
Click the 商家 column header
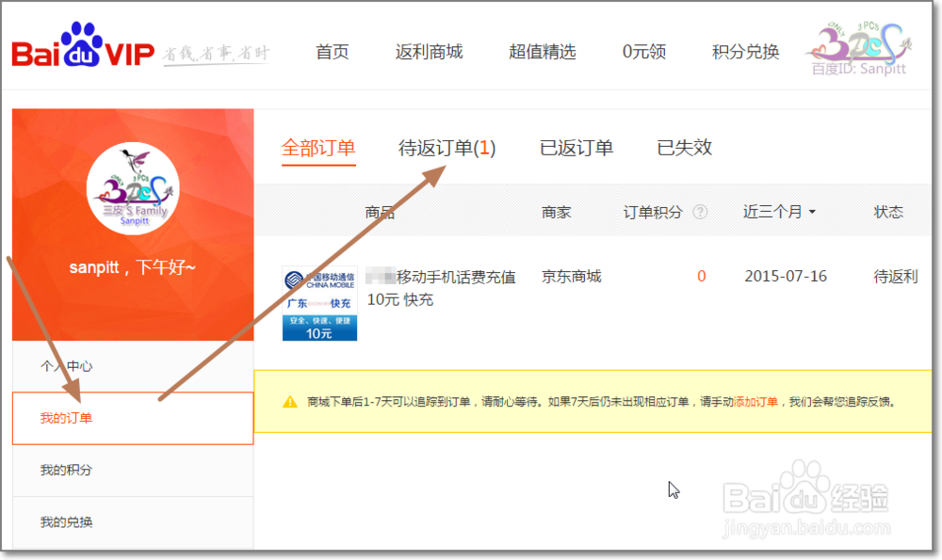[x=557, y=212]
